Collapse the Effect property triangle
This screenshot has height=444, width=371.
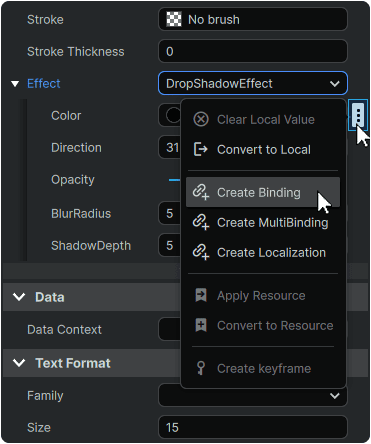click(15, 84)
